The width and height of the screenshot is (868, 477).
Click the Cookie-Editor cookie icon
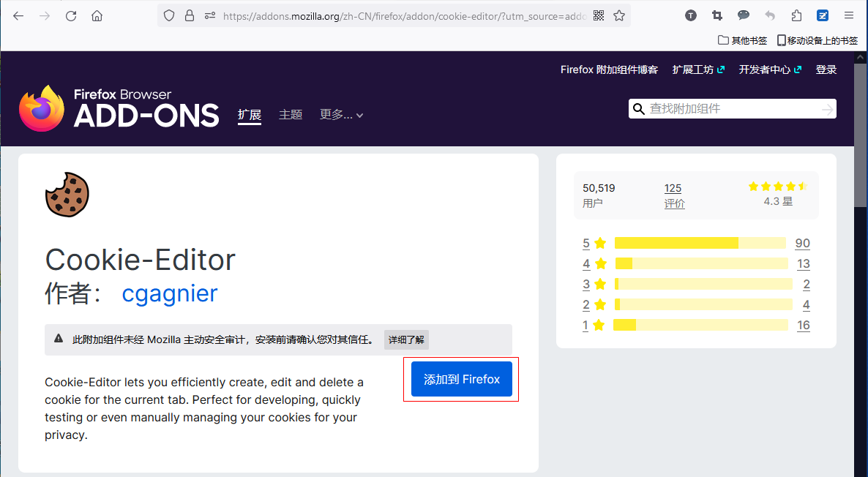pos(67,194)
